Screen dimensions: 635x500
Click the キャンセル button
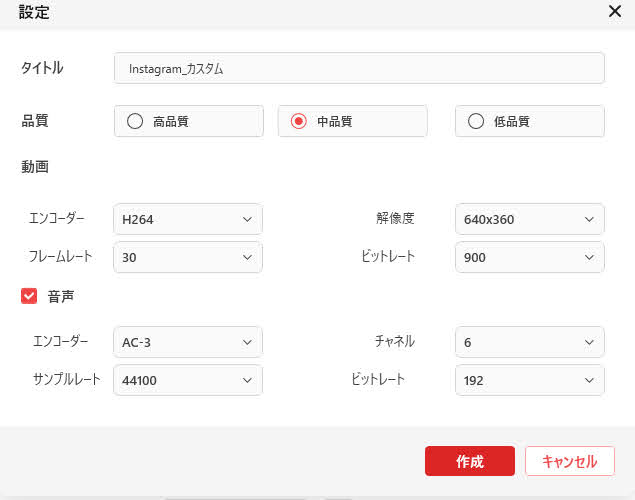(570, 461)
